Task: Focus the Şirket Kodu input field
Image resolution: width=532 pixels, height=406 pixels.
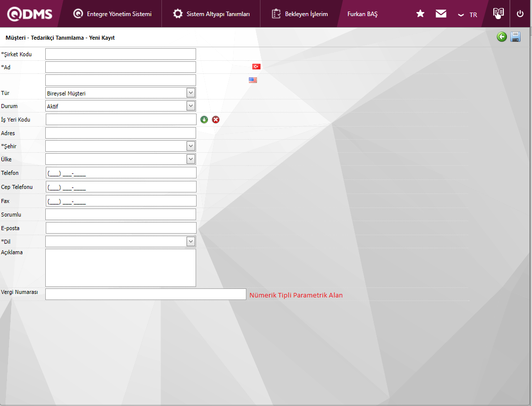Action: click(121, 54)
